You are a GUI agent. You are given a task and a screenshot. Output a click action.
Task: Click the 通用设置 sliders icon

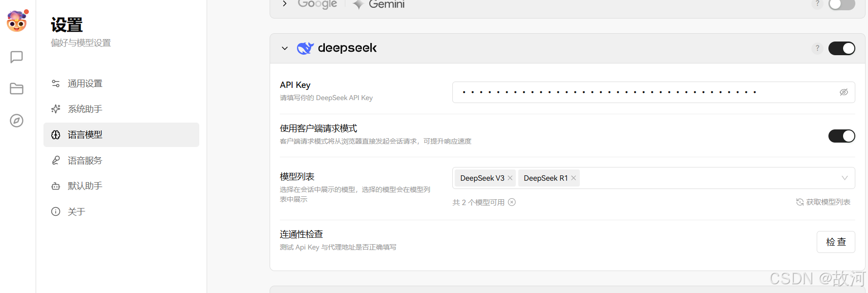pyautogui.click(x=56, y=84)
